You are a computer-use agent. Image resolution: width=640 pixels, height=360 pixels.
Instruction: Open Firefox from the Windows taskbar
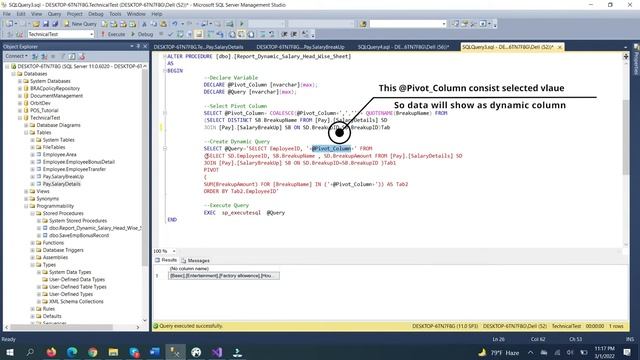(51, 352)
